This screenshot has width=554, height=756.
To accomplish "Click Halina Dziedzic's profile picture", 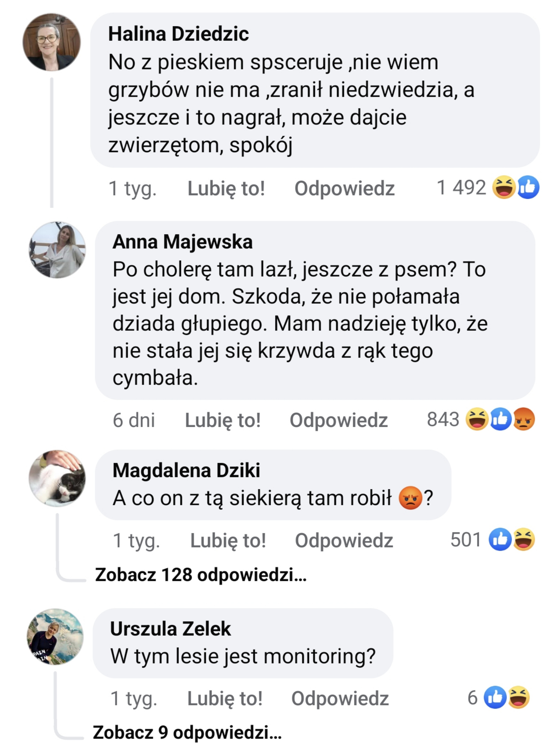I will point(52,42).
